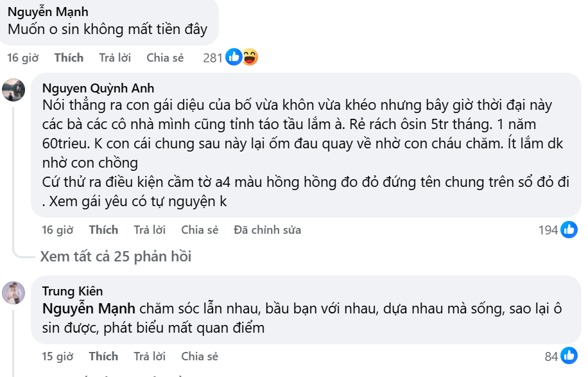Click the Haha laughing emoji on Nguyễn Mạnh's comment

click(x=250, y=57)
